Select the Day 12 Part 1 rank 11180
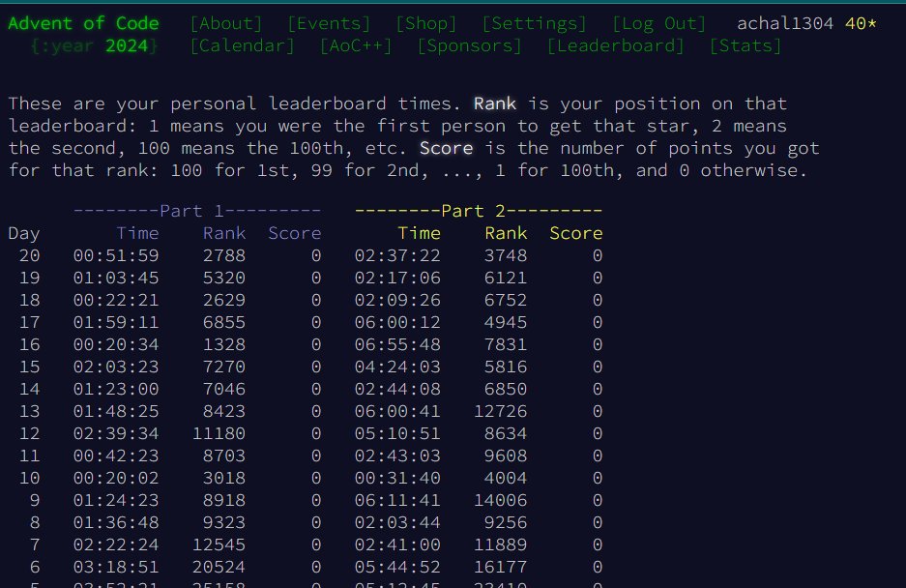 point(219,433)
